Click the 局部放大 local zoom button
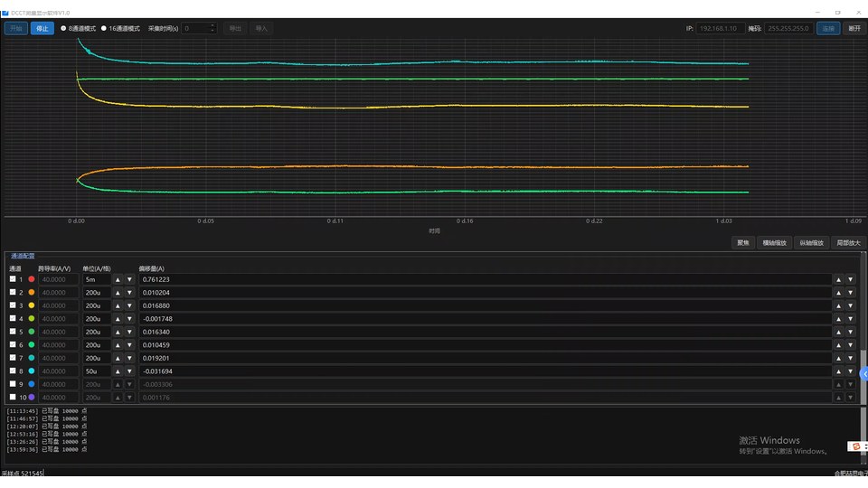 848,243
